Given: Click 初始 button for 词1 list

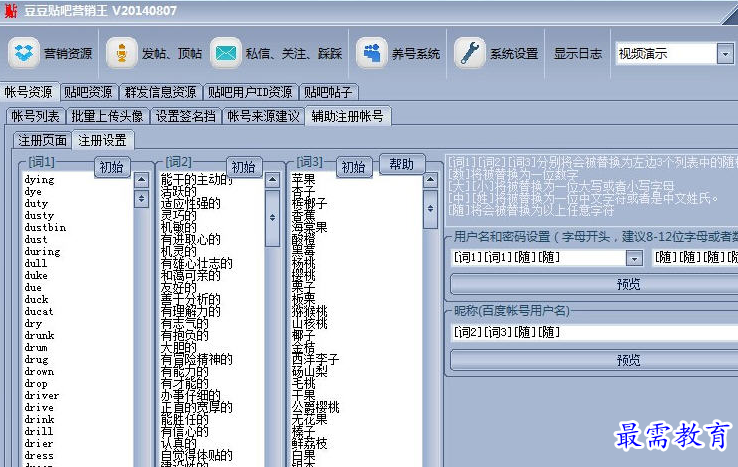Looking at the screenshot, I should (x=112, y=167).
